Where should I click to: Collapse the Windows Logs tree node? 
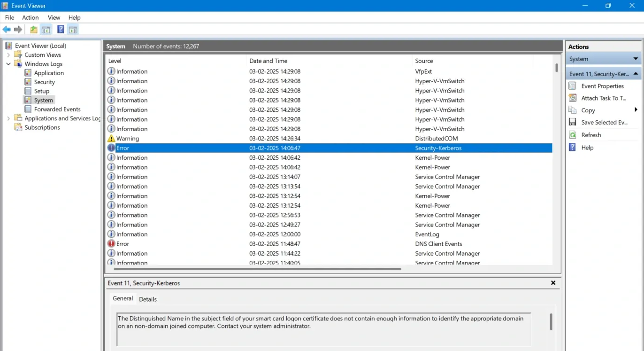click(8, 64)
